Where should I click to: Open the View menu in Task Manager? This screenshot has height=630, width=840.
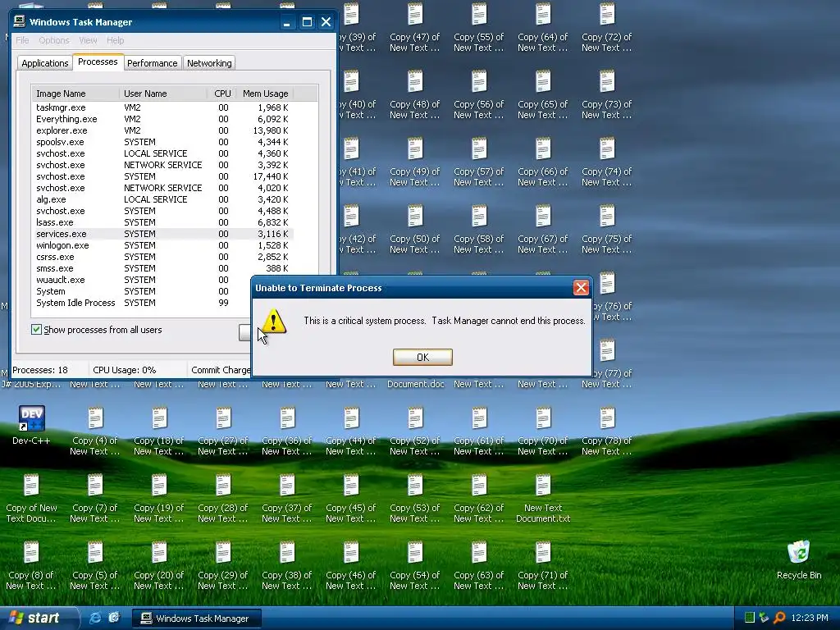[x=88, y=40]
